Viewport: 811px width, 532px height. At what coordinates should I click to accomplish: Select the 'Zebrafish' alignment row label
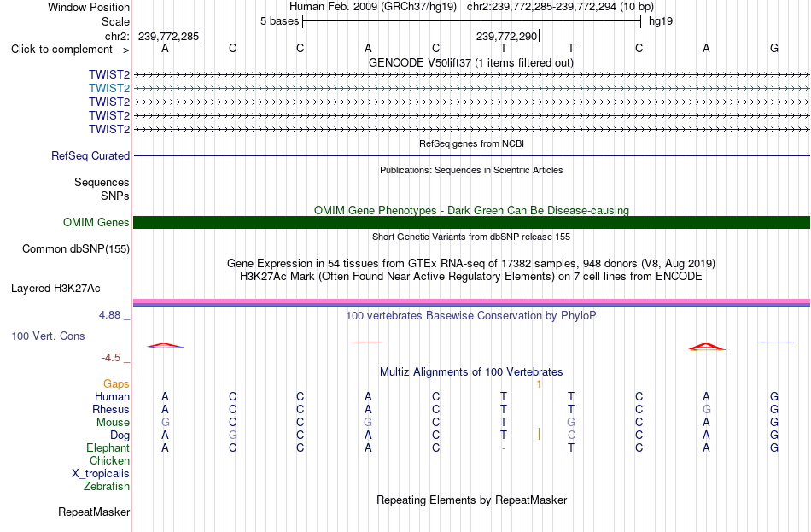(x=107, y=487)
